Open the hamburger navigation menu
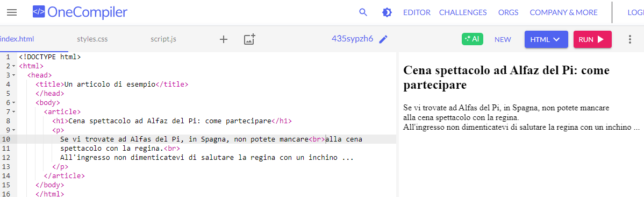644x197 pixels. 12,12
